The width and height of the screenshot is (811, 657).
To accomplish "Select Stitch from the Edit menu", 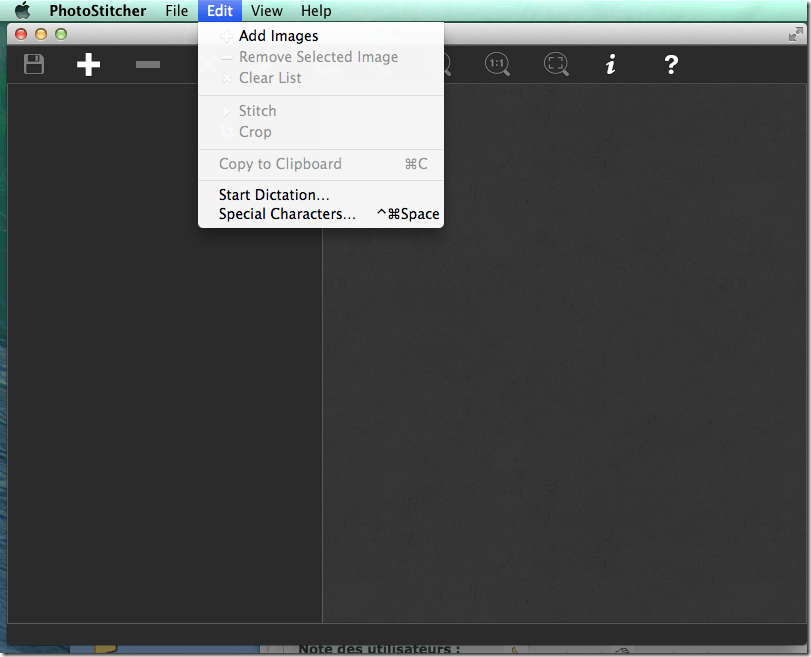I will coord(257,111).
